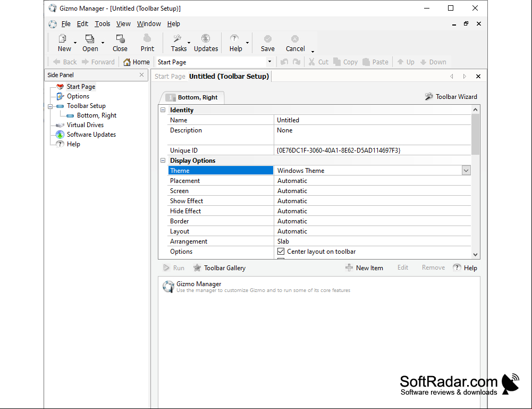Screen dimensions: 532x409
Task: Click the Paste clipboard icon
Action: coord(366,62)
